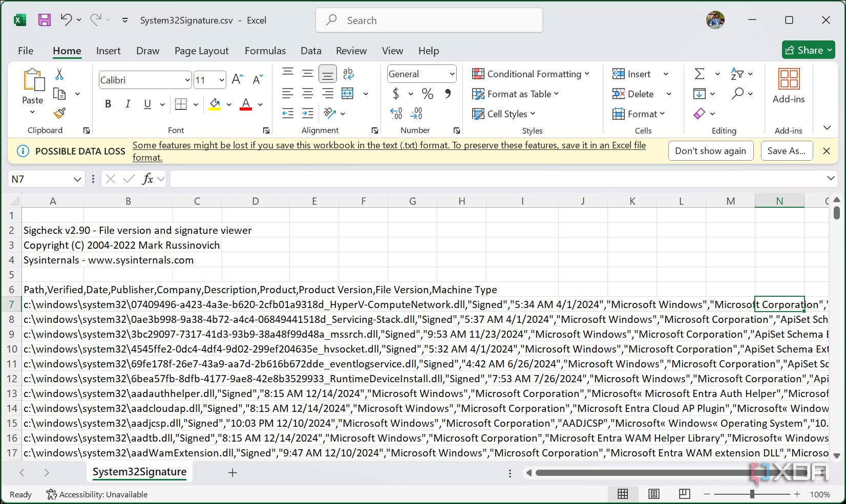
Task: Click the Decrease Font Size icon
Action: coord(258,79)
